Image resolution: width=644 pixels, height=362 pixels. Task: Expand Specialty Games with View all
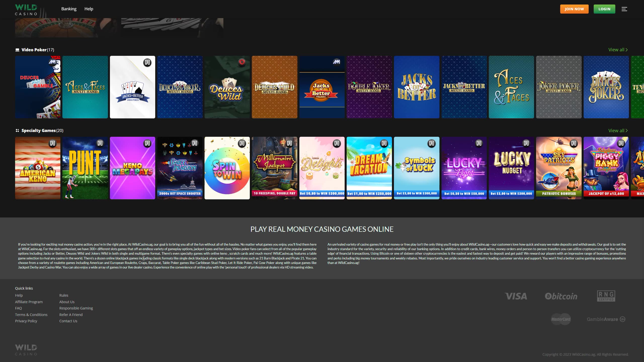coord(618,130)
